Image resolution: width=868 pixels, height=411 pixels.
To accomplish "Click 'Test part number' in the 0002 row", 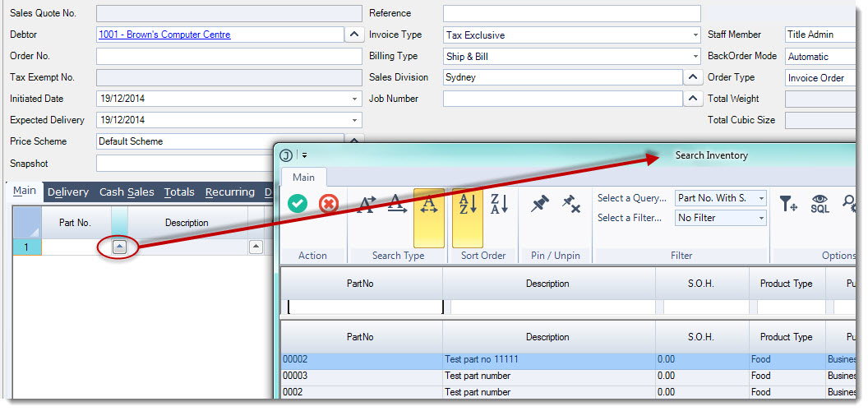I will tap(478, 392).
